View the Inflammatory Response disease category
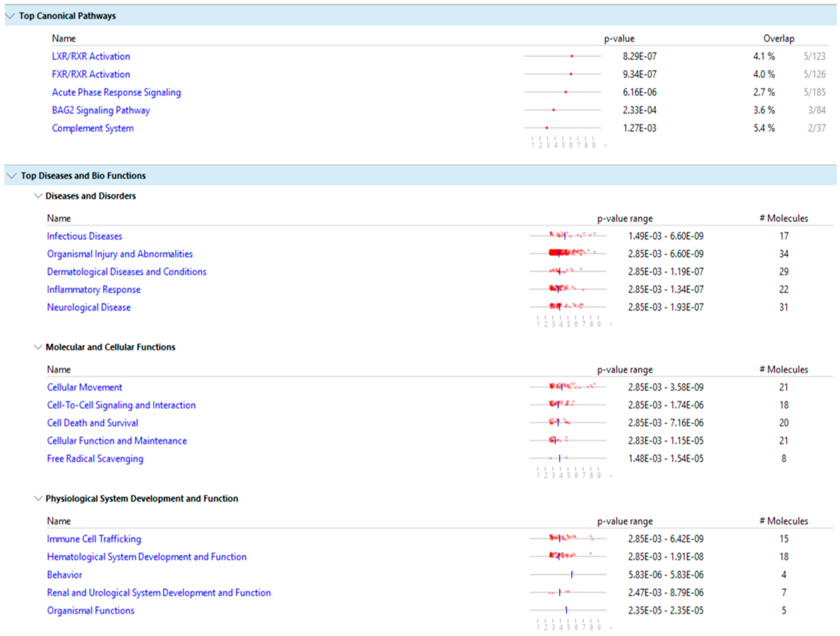This screenshot has width=840, height=636. click(93, 289)
